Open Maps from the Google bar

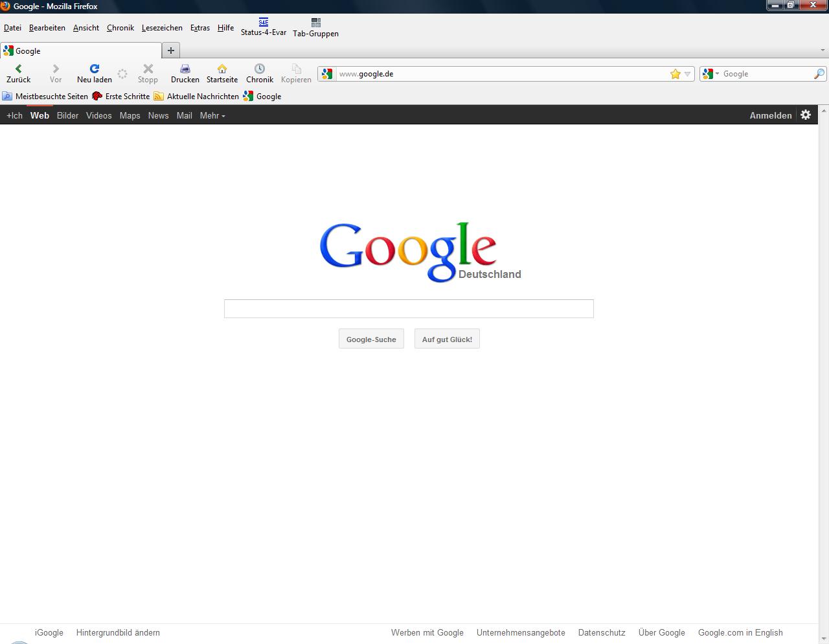click(130, 115)
